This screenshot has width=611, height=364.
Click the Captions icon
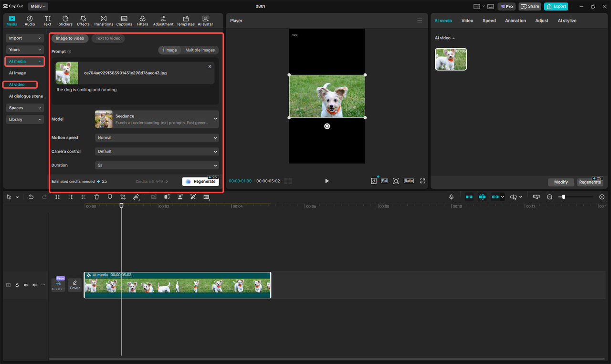124,21
